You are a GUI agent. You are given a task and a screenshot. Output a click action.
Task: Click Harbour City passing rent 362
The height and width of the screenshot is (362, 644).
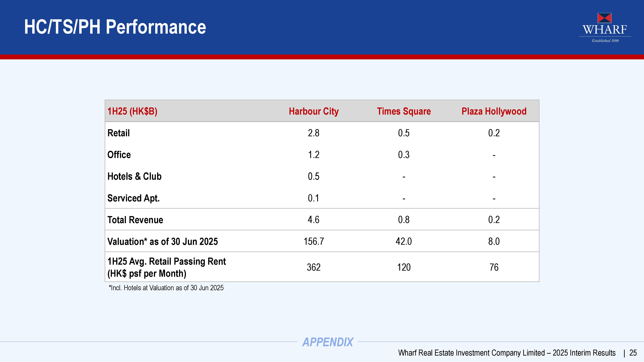[313, 267]
